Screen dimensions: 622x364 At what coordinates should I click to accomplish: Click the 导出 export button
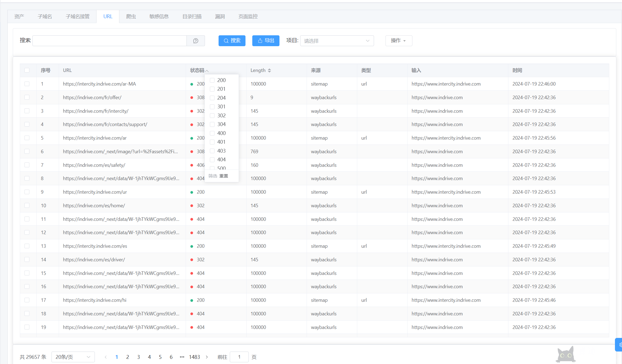tap(266, 41)
